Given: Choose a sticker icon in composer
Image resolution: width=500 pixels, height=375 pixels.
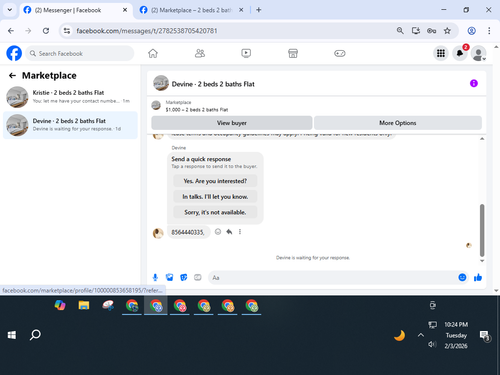Looking at the screenshot, I should [x=184, y=277].
